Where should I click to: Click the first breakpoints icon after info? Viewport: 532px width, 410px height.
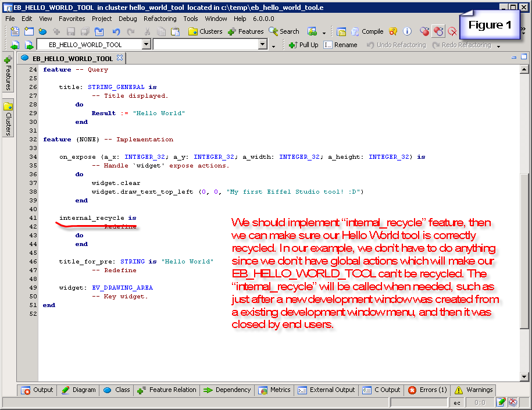point(424,31)
